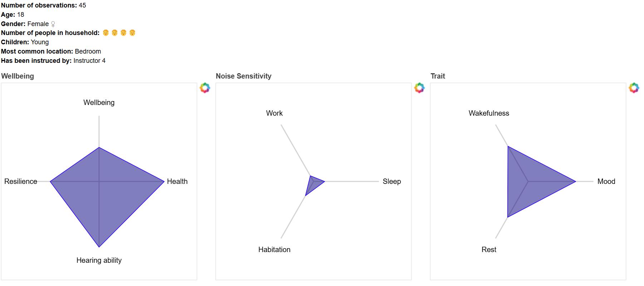Click the Health axis label

pos(177,181)
